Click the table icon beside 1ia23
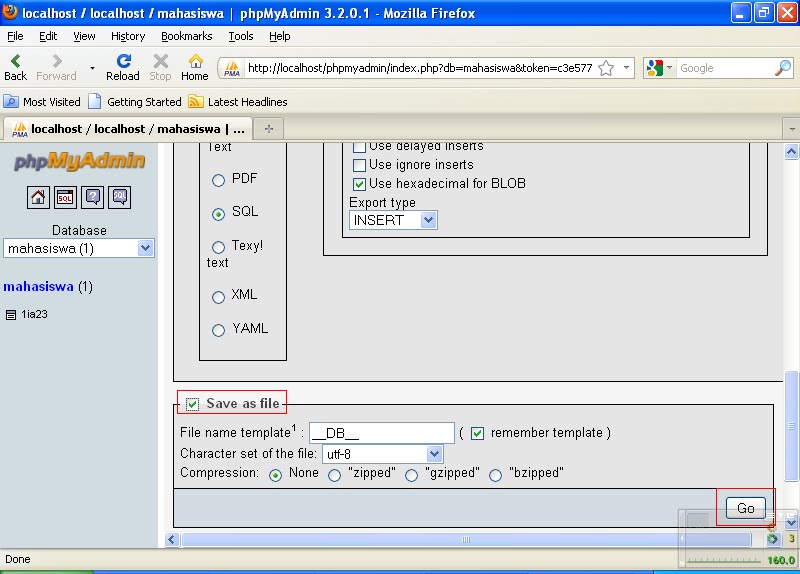 pyautogui.click(x=11, y=315)
